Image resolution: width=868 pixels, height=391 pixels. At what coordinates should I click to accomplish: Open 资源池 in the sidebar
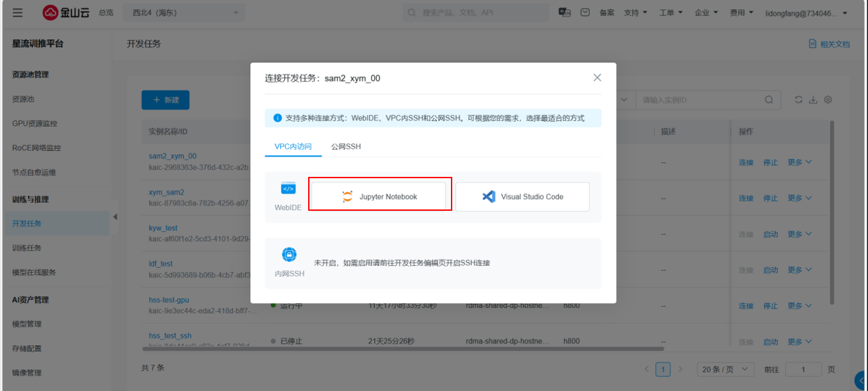coord(23,99)
